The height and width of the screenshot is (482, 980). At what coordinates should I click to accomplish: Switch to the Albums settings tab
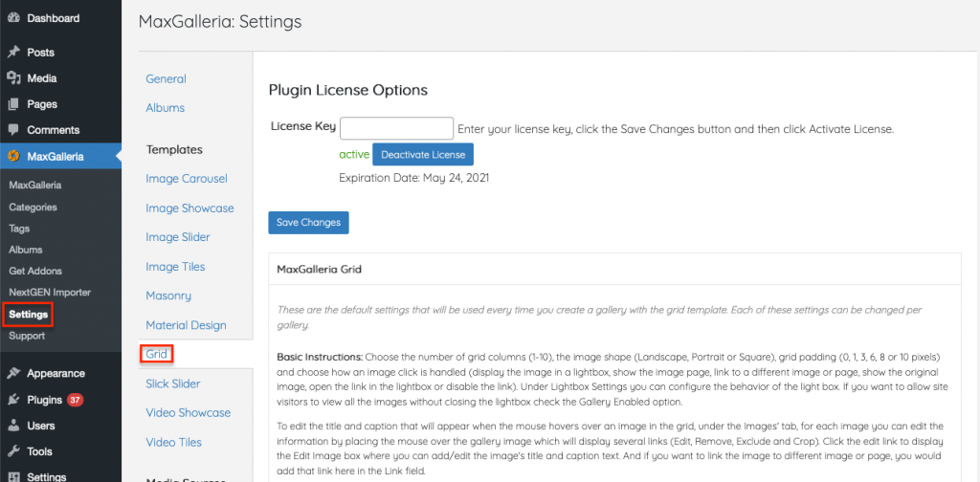[x=165, y=107]
